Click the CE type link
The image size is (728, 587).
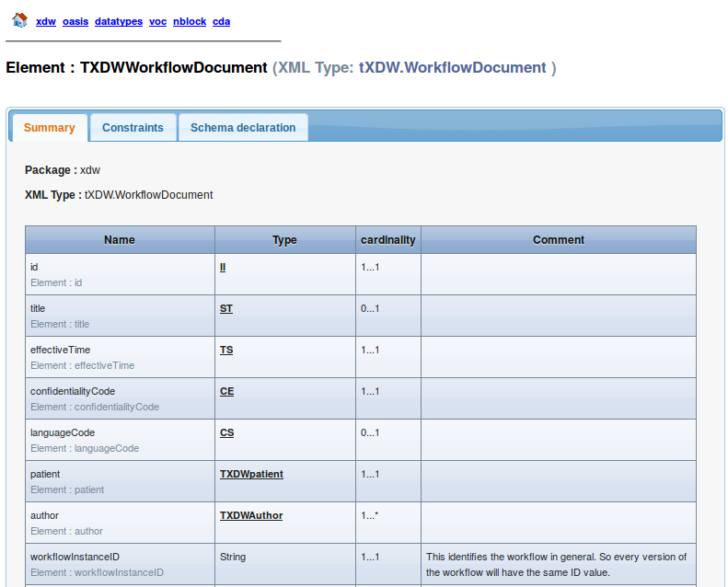(x=226, y=391)
